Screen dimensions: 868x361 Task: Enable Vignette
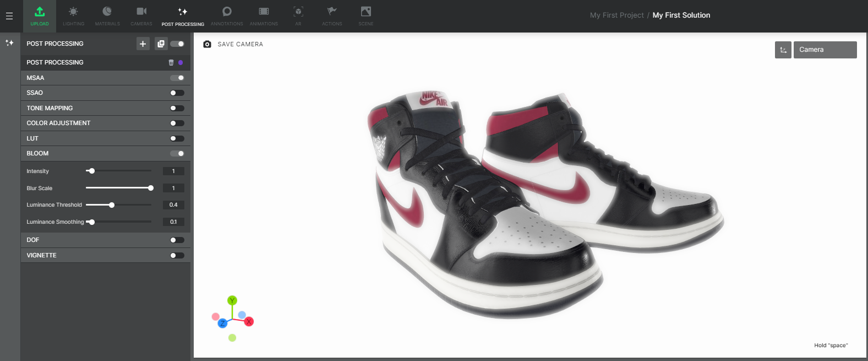[177, 255]
